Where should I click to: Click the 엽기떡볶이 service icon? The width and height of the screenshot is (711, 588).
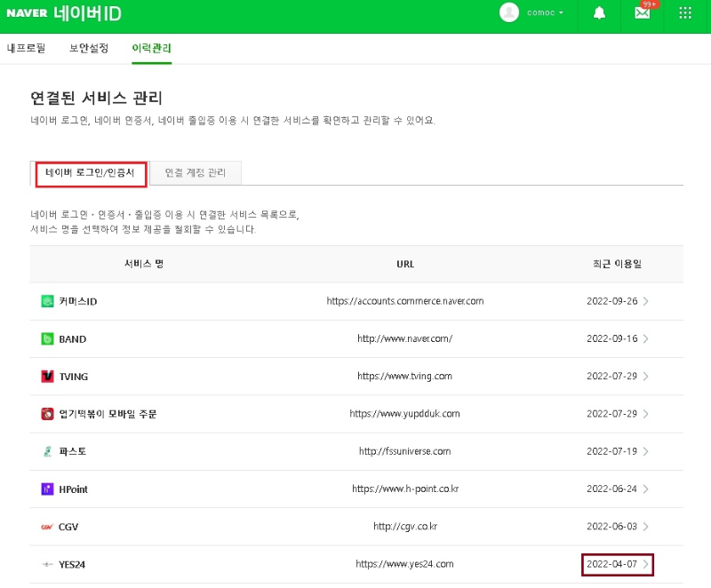pos(47,414)
